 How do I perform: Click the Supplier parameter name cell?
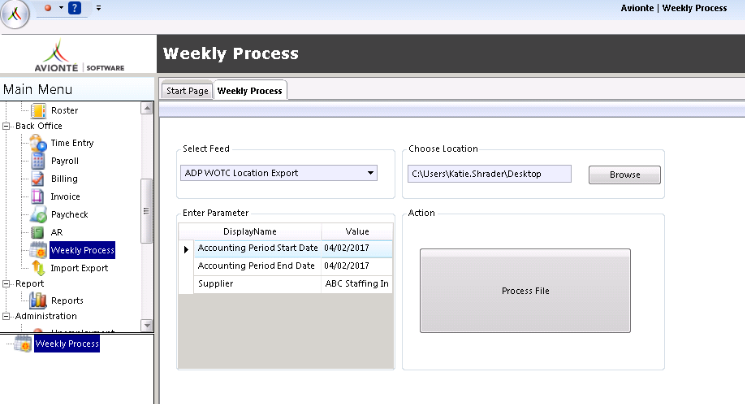pos(258,284)
